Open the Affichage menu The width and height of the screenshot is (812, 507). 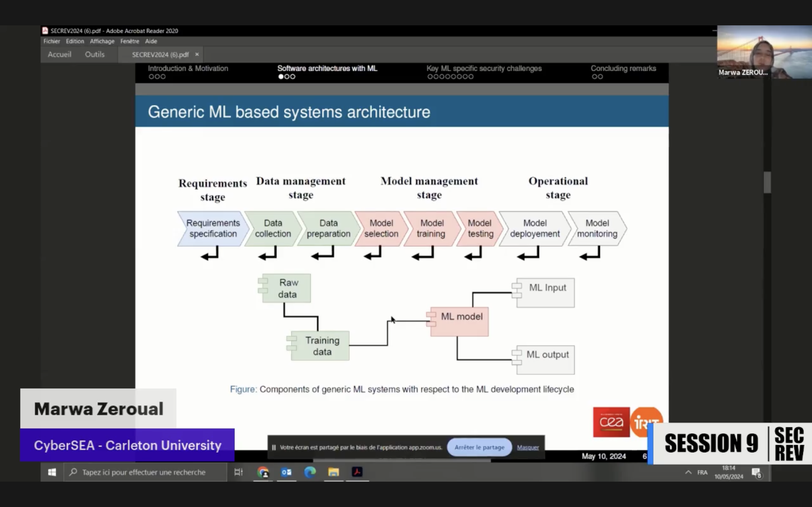click(102, 41)
